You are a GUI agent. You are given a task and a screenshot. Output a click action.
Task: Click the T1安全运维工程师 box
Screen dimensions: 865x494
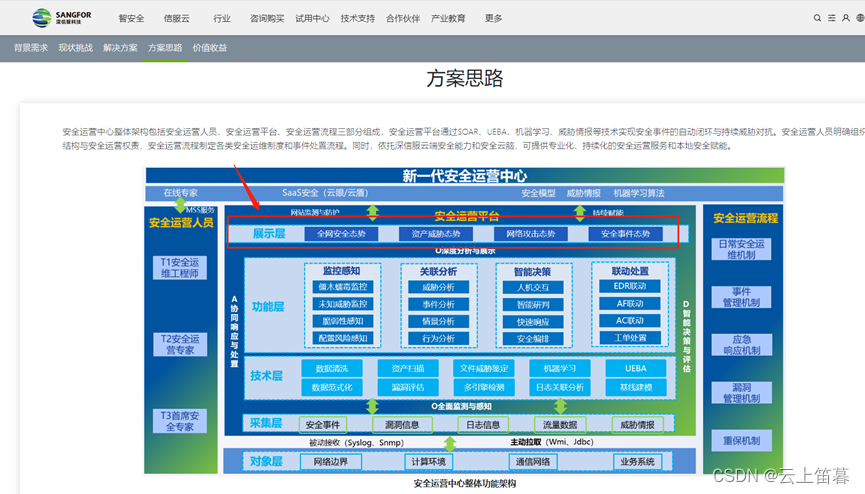180,268
